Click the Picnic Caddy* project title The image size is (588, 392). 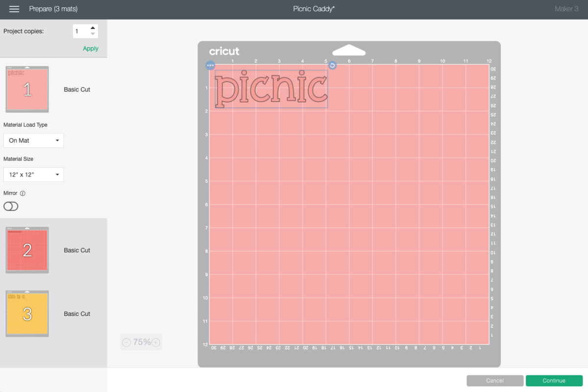314,9
